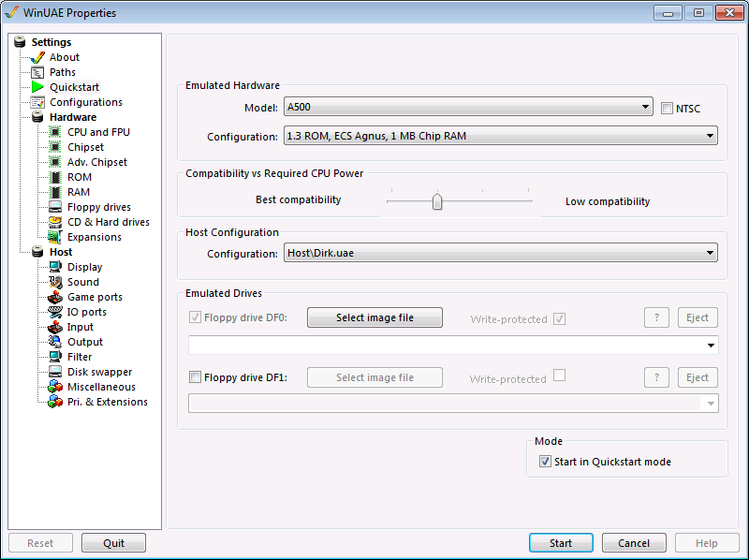Click the Game ports joystick icon
This screenshot has width=749, height=560.
tap(55, 297)
